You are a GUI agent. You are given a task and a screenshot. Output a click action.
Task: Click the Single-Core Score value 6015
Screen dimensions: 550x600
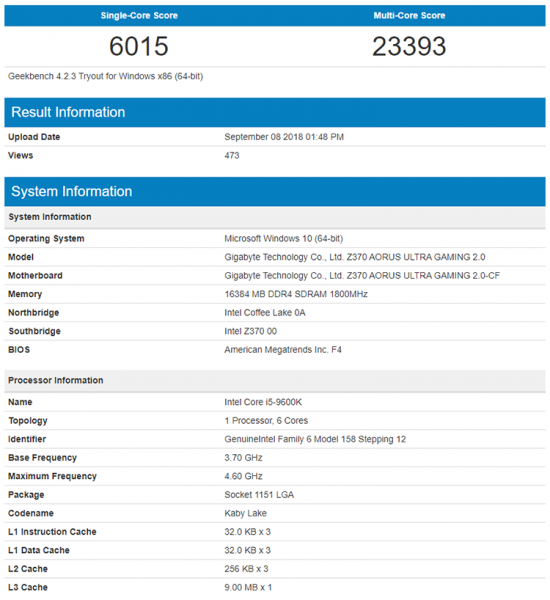[x=139, y=46]
